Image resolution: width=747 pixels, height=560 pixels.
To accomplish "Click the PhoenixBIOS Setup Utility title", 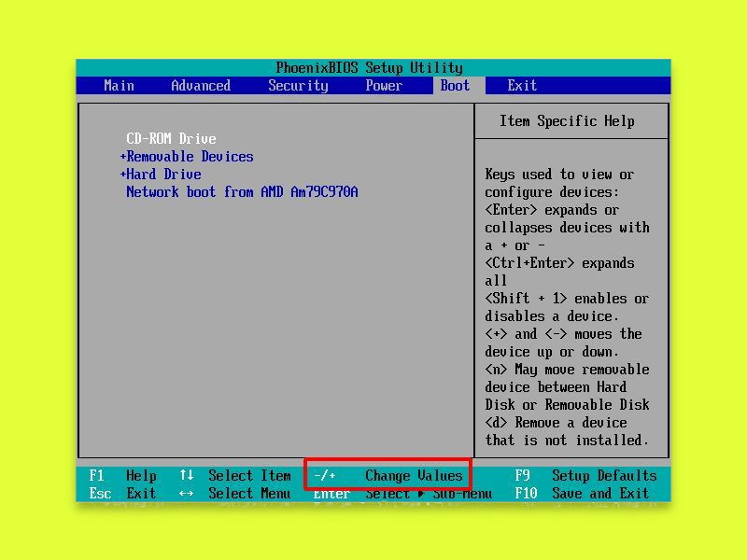I will 369,67.
